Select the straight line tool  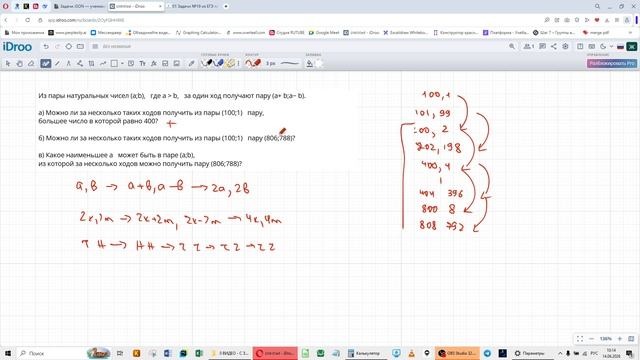[x=57, y=63]
